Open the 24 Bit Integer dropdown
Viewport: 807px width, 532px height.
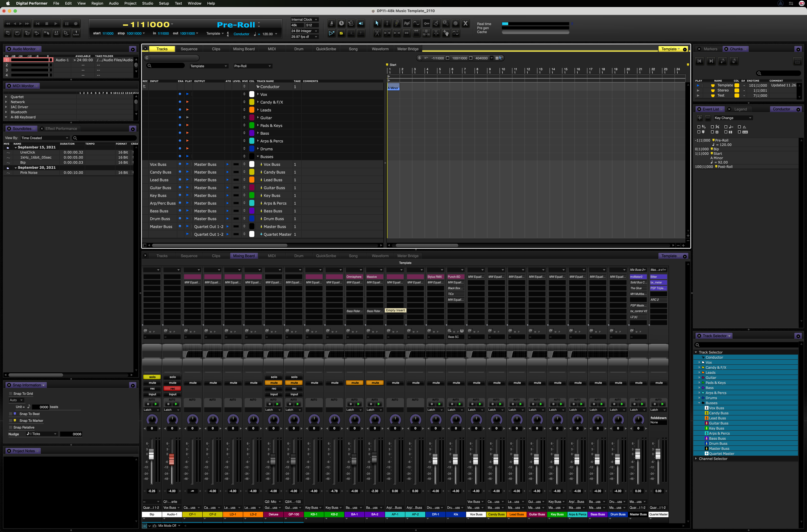pos(304,31)
